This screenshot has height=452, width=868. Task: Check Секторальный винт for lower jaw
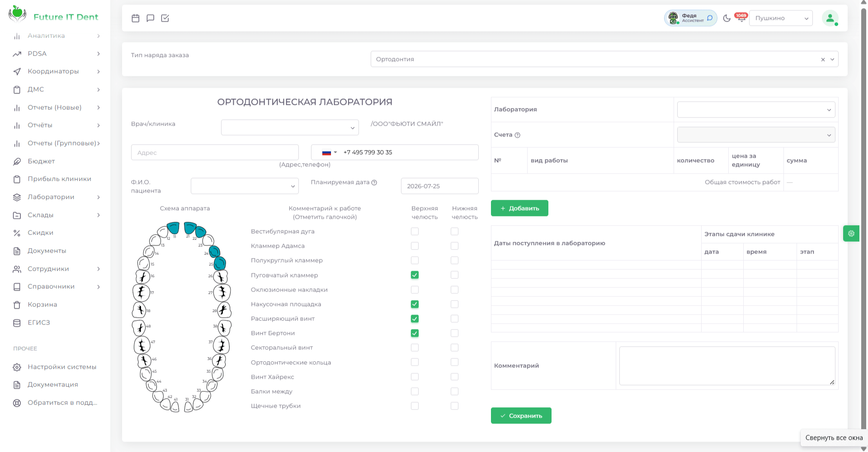coord(454,348)
